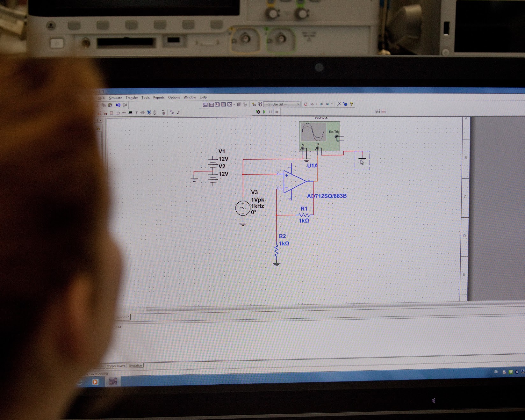Open the Window menu

190,97
